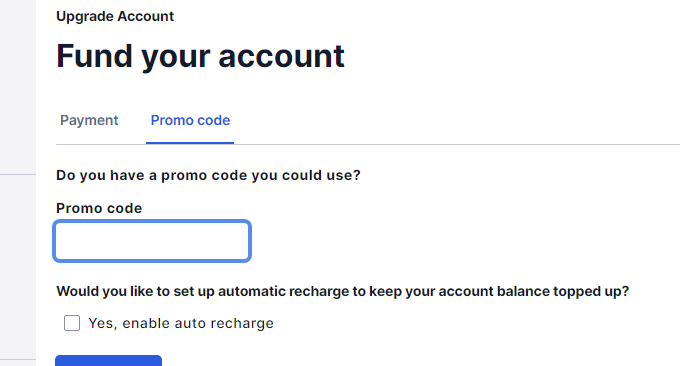This screenshot has height=366, width=680.
Task: Open the Payment section of funding
Action: [89, 120]
